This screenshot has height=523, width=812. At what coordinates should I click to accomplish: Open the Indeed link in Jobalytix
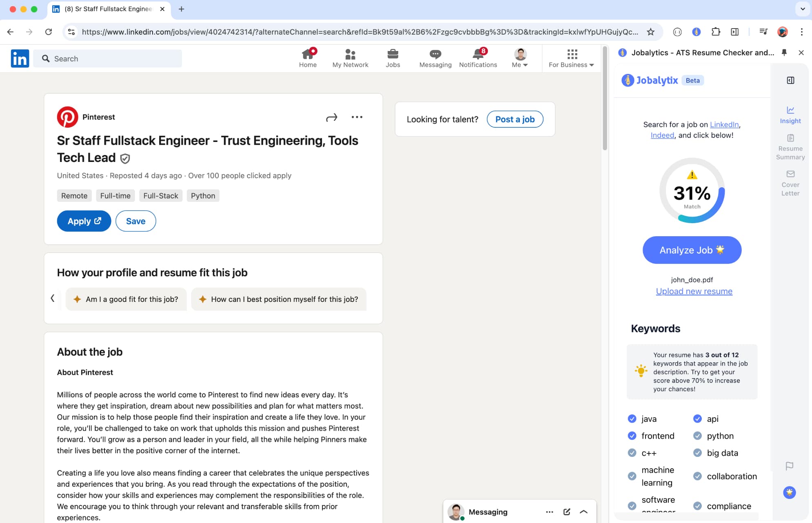pyautogui.click(x=662, y=135)
